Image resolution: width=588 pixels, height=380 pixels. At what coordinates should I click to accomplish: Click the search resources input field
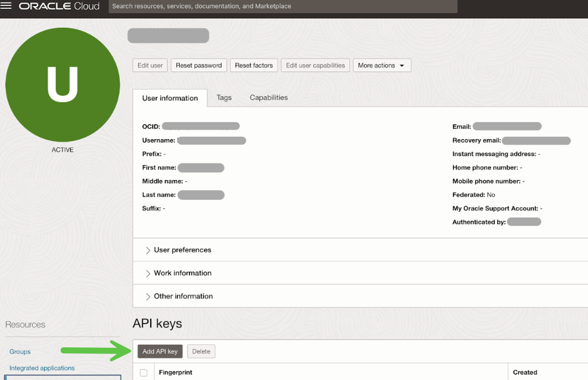[282, 6]
